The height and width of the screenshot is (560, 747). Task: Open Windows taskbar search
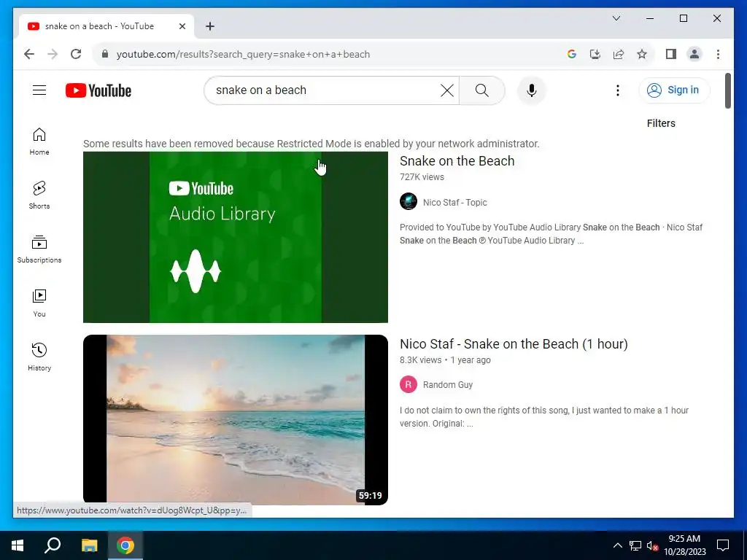(53, 545)
